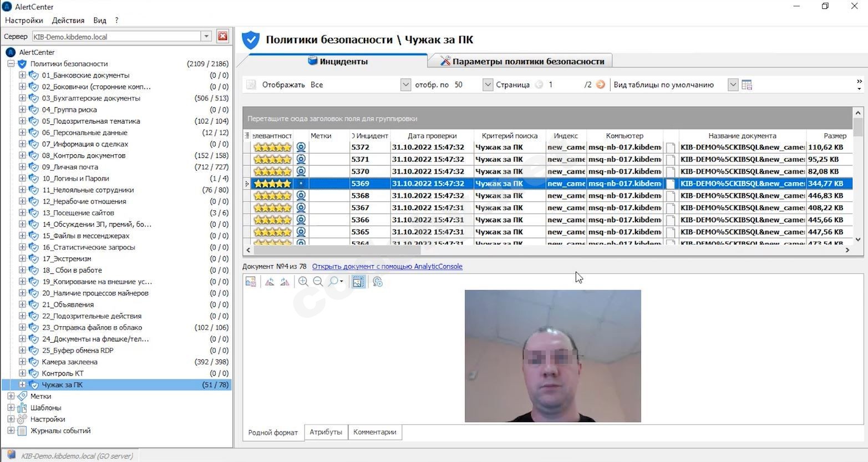Click the icon left of Отображать label
This screenshot has width=868, height=462.
pos(251,85)
